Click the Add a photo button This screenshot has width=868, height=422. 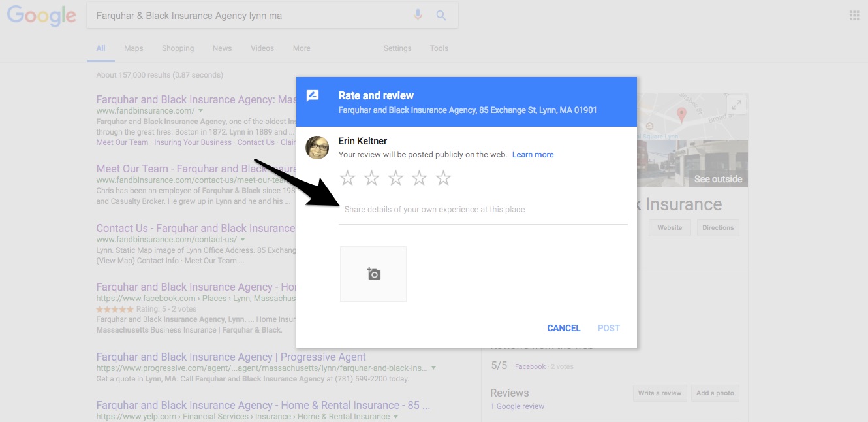click(715, 393)
